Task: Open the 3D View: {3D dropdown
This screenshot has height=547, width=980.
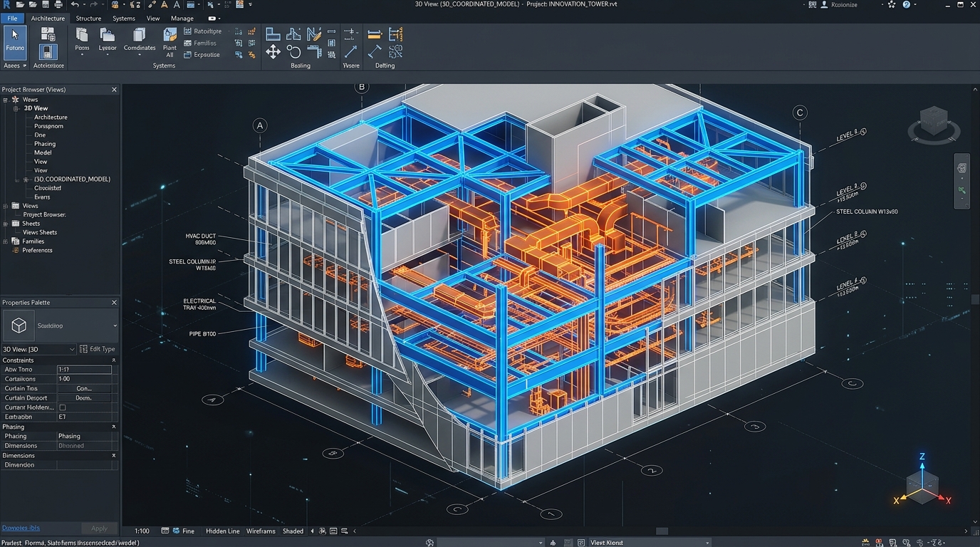Action: (x=38, y=349)
